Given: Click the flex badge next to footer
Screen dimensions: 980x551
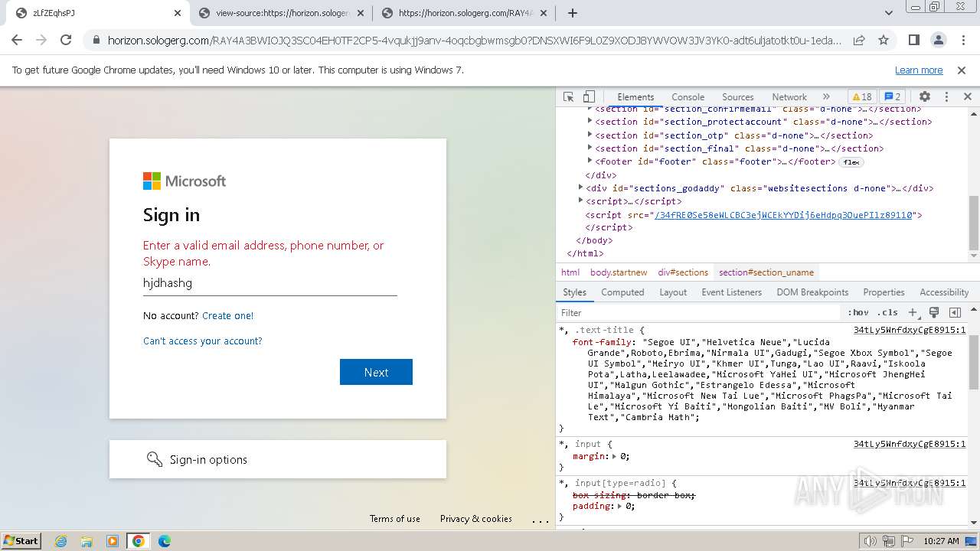Looking at the screenshot, I should (x=851, y=162).
